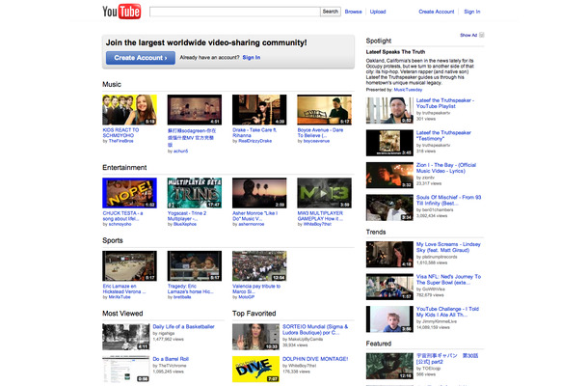Click the schmoyoho channel link
Image resolution: width=588 pixels, height=386 pixels.
[120, 224]
